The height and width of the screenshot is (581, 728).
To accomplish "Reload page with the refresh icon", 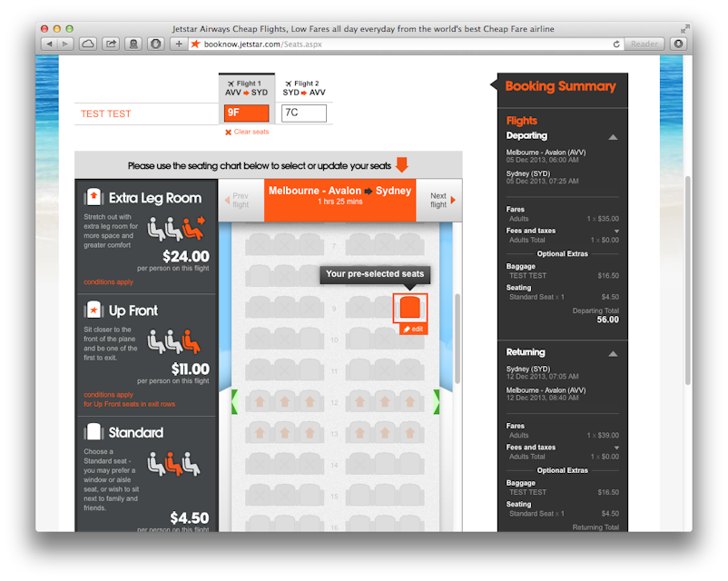I will (x=616, y=44).
